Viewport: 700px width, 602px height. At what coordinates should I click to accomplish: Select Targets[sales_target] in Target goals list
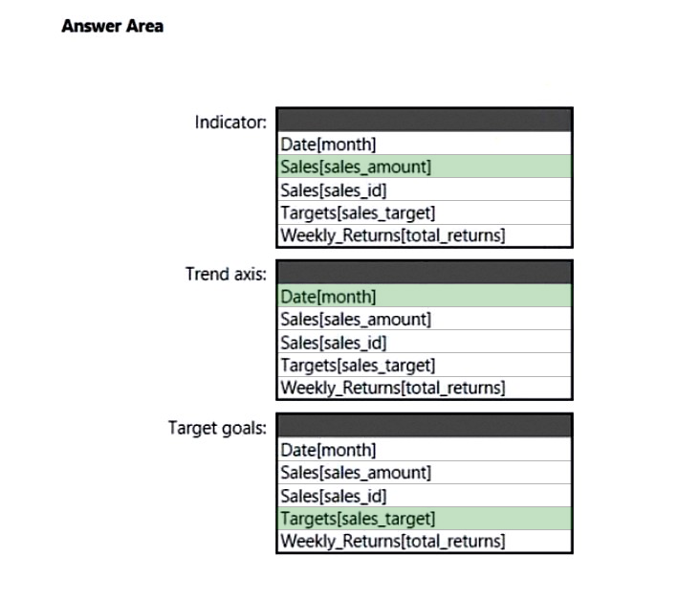[x=424, y=519]
